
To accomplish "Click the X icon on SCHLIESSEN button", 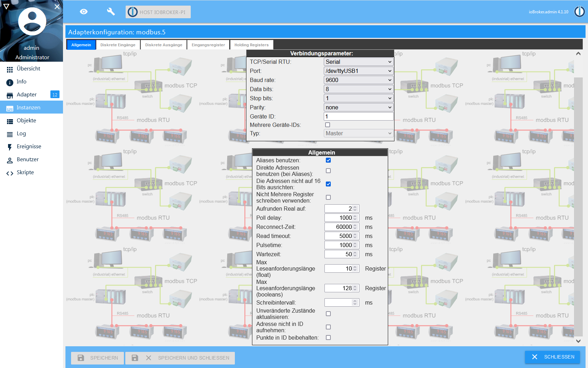I will point(534,357).
